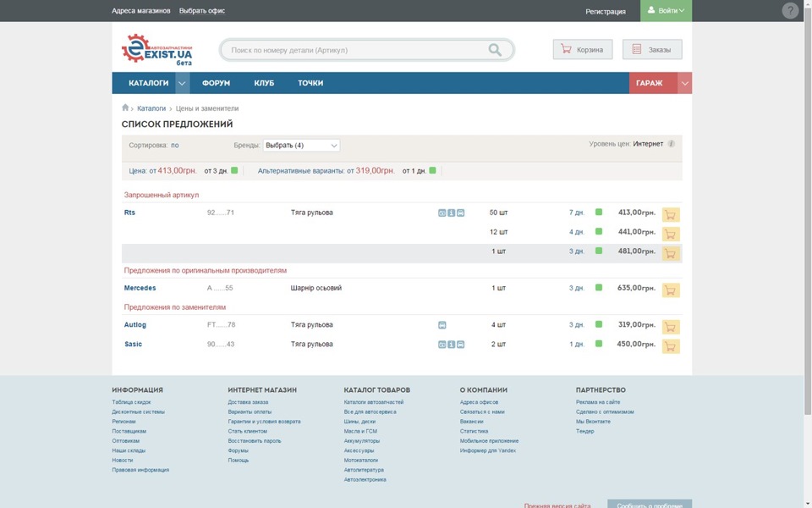This screenshot has height=508, width=812.
Task: Open Мобильное приложение footer link
Action: click(x=489, y=441)
